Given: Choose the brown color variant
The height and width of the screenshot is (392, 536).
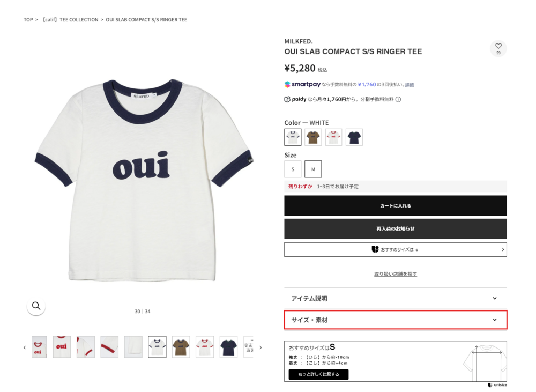Looking at the screenshot, I should [313, 137].
